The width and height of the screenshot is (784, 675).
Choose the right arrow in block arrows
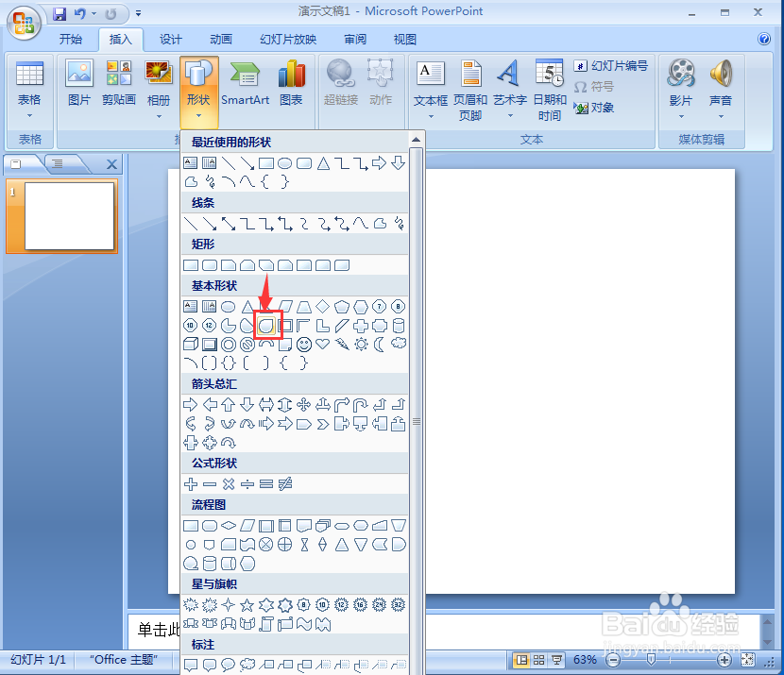click(191, 404)
